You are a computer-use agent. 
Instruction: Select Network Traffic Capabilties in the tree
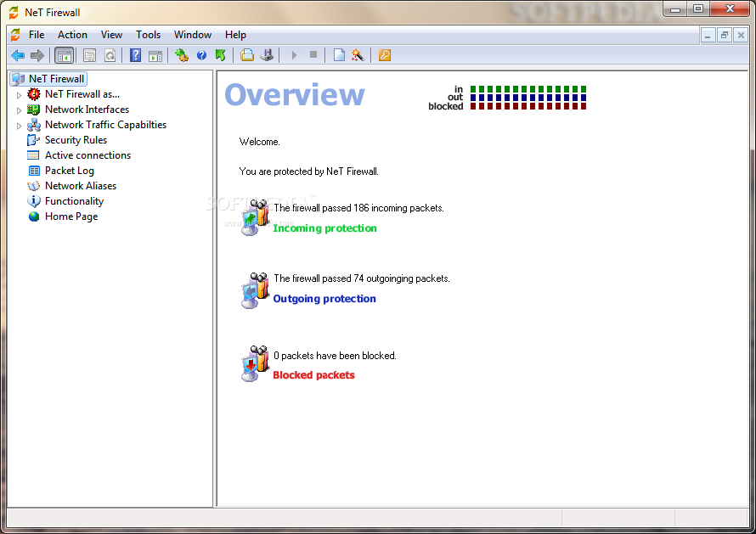pos(105,125)
